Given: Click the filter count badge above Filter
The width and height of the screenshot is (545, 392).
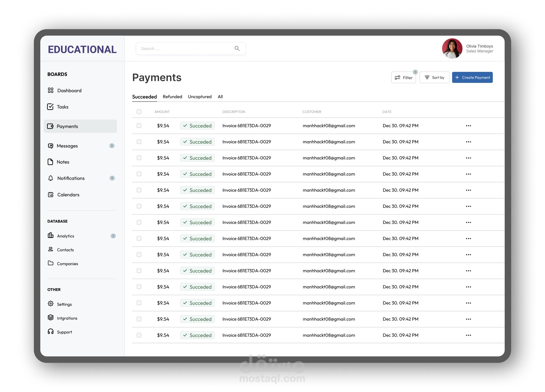Looking at the screenshot, I should (415, 72).
